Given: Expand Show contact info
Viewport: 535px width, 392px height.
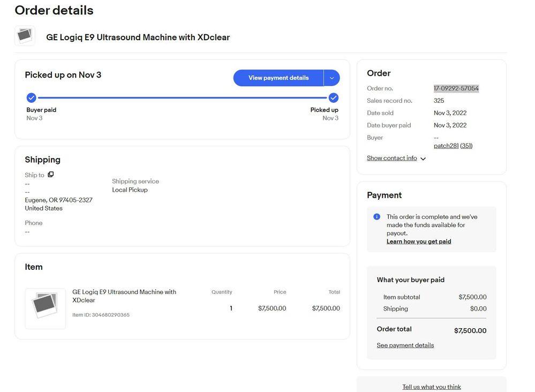Looking at the screenshot, I should coord(391,158).
